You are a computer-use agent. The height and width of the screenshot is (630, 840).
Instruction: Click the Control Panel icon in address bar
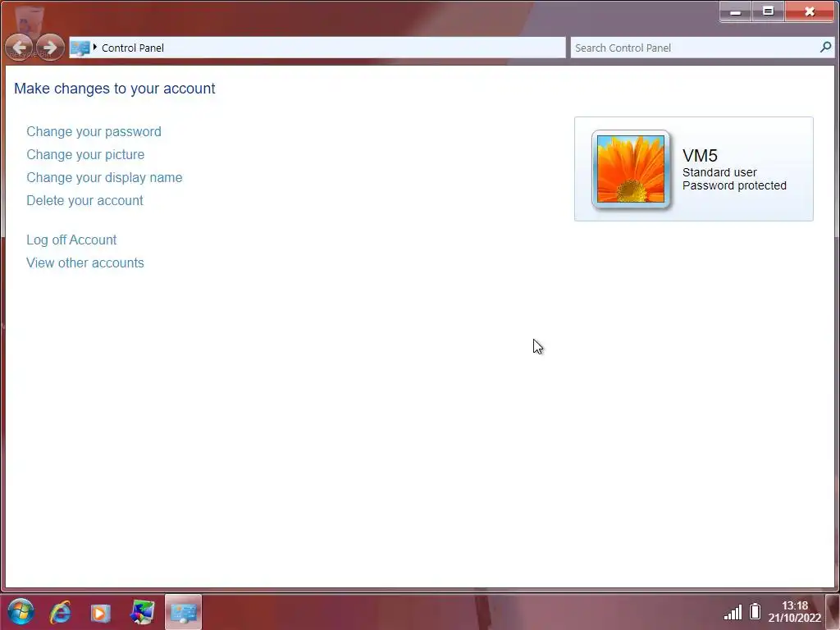(80, 48)
